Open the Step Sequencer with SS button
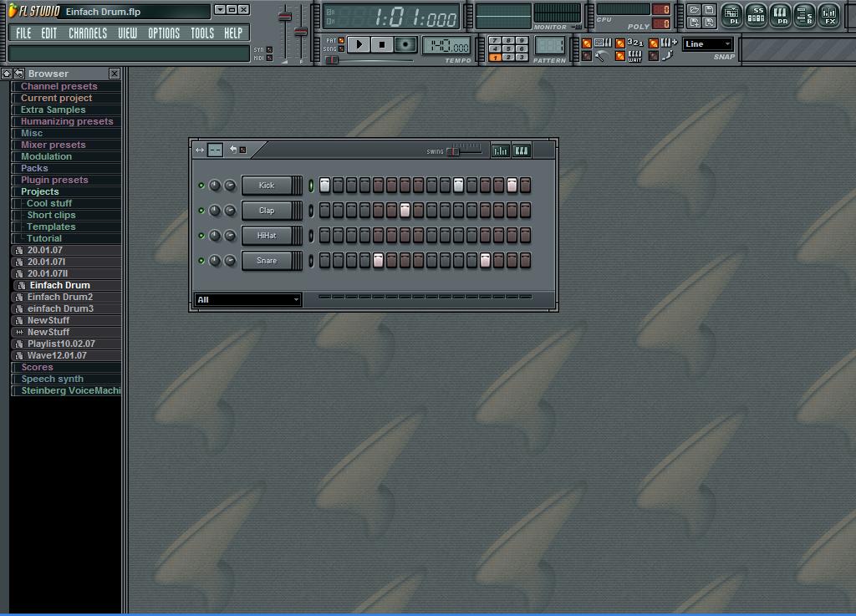Image resolution: width=856 pixels, height=616 pixels. (x=756, y=15)
